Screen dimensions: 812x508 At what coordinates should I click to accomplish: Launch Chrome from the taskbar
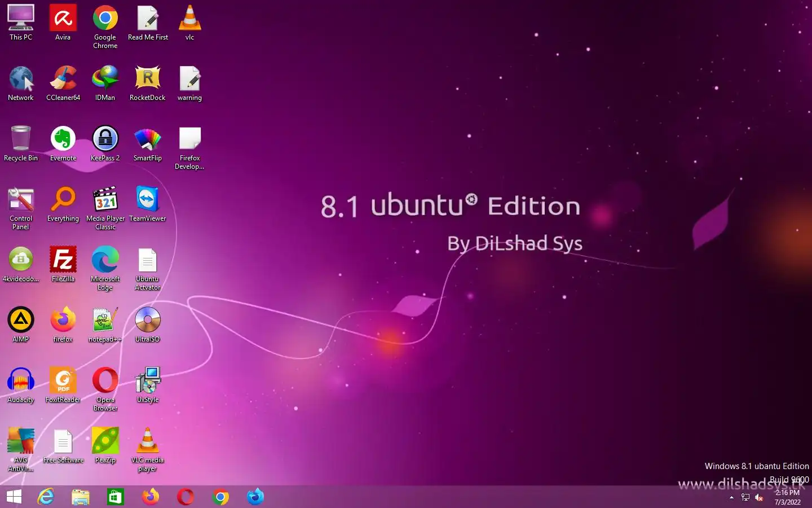(220, 497)
